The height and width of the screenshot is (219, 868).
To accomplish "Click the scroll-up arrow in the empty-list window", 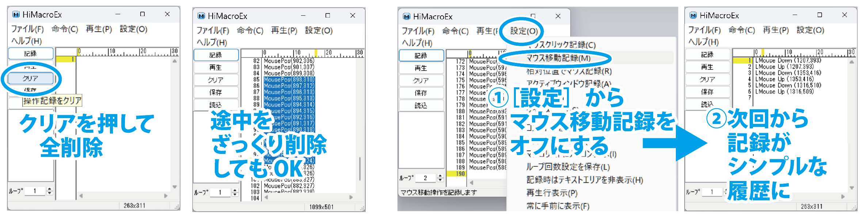I will pos(175,61).
